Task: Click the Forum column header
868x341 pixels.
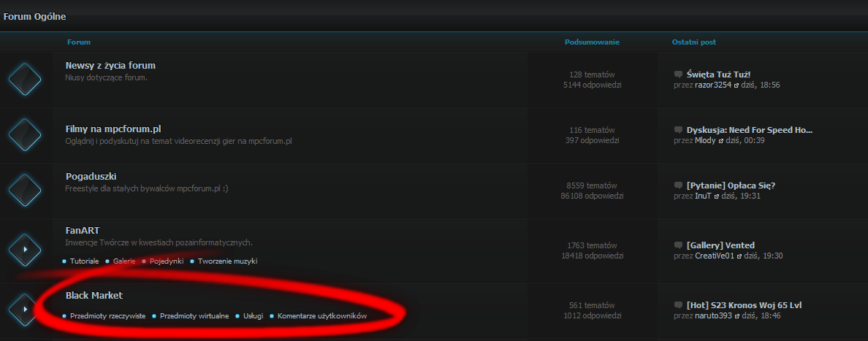Action: [x=79, y=42]
